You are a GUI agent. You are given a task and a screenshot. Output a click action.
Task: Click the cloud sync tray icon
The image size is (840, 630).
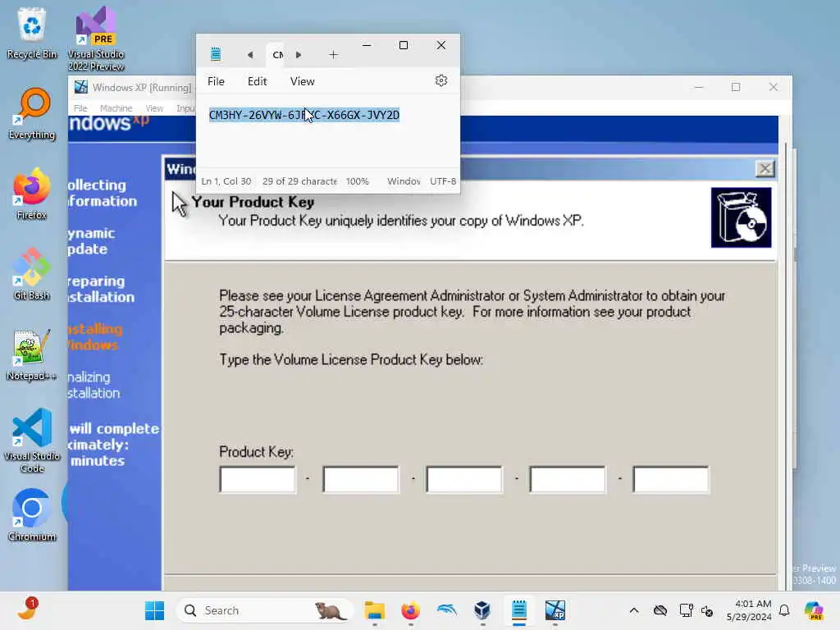[660, 610]
